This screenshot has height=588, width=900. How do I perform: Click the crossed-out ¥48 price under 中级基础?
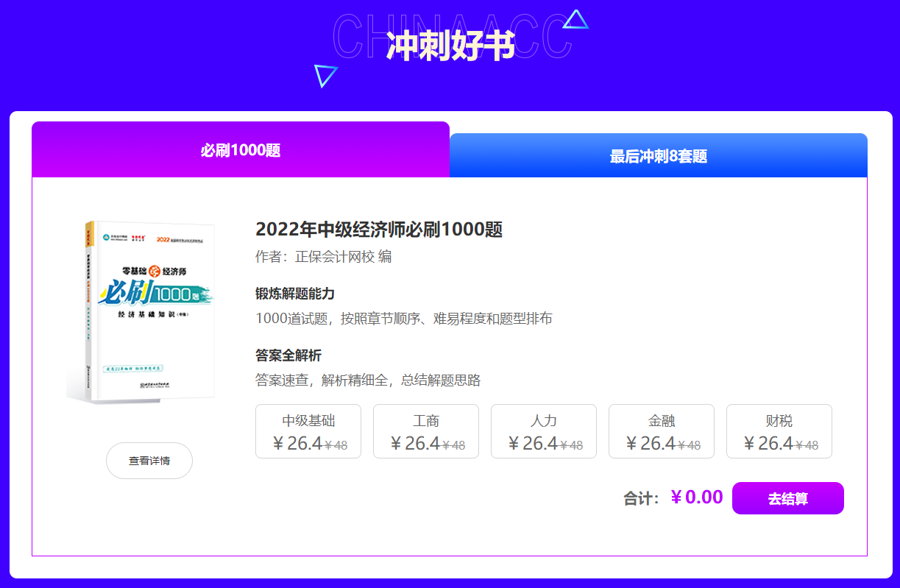[336, 444]
